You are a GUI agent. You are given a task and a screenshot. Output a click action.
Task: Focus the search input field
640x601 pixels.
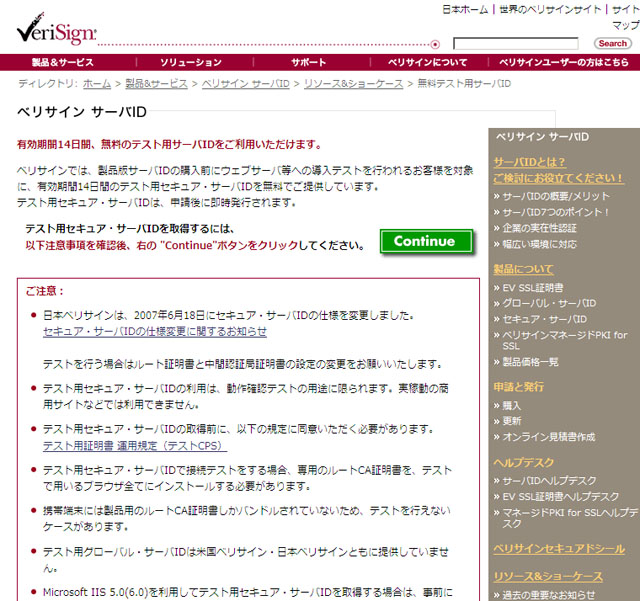click(516, 43)
